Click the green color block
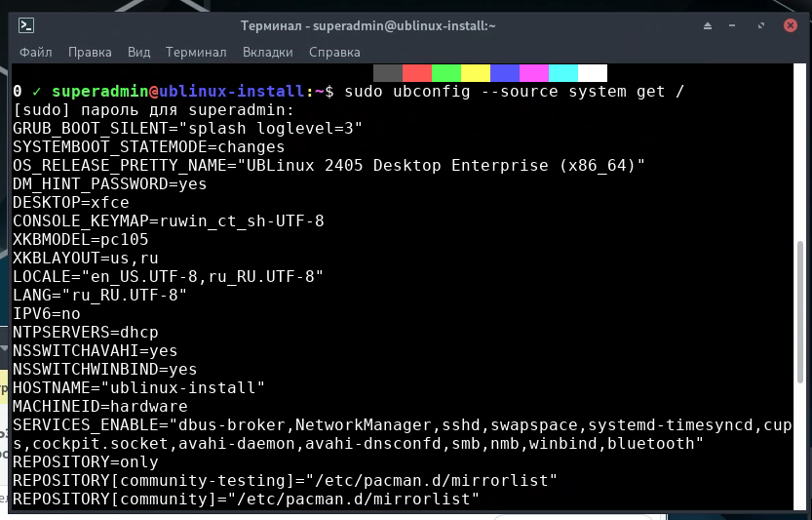This screenshot has width=812, height=520. click(x=445, y=73)
